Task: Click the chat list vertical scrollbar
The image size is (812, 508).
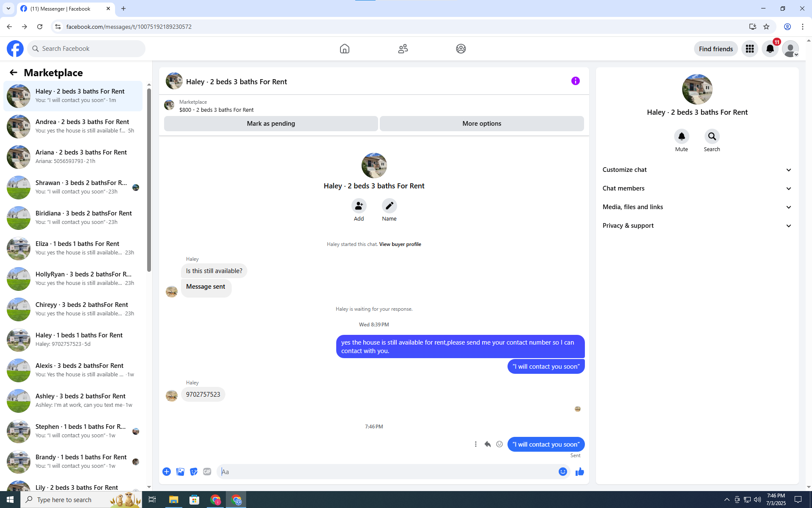Action: [149, 178]
